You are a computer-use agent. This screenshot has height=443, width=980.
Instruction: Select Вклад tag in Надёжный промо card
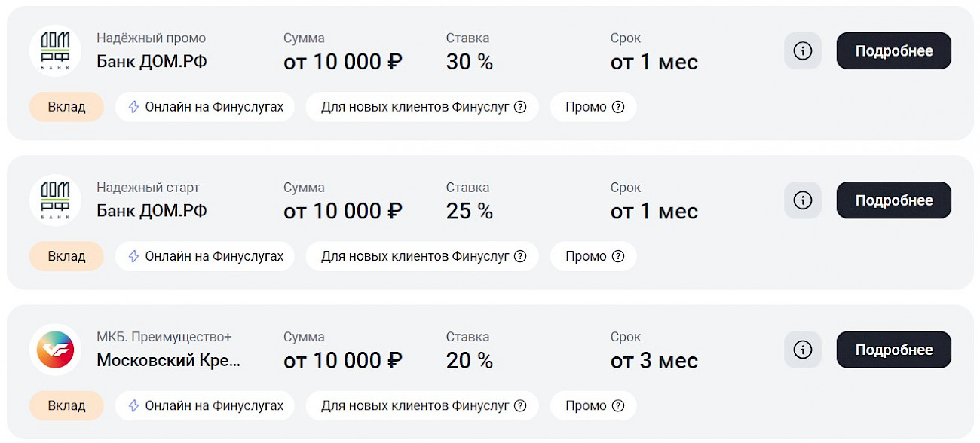[66, 107]
